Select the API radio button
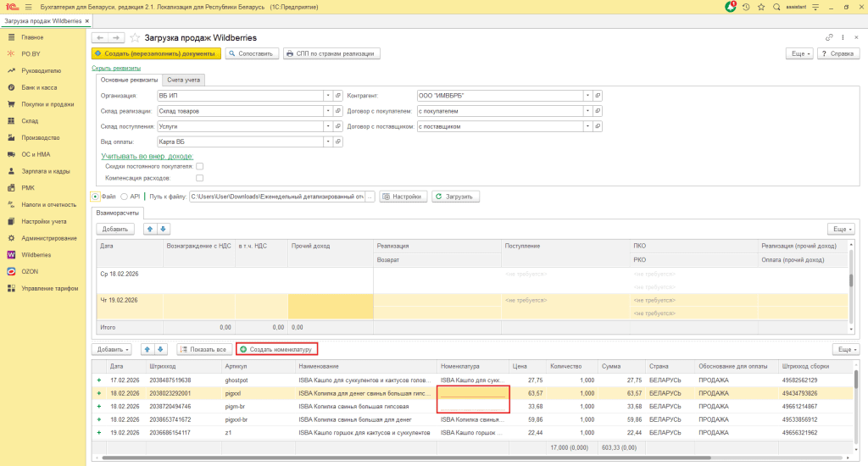Viewport: 868px width, 466px height. (x=125, y=197)
